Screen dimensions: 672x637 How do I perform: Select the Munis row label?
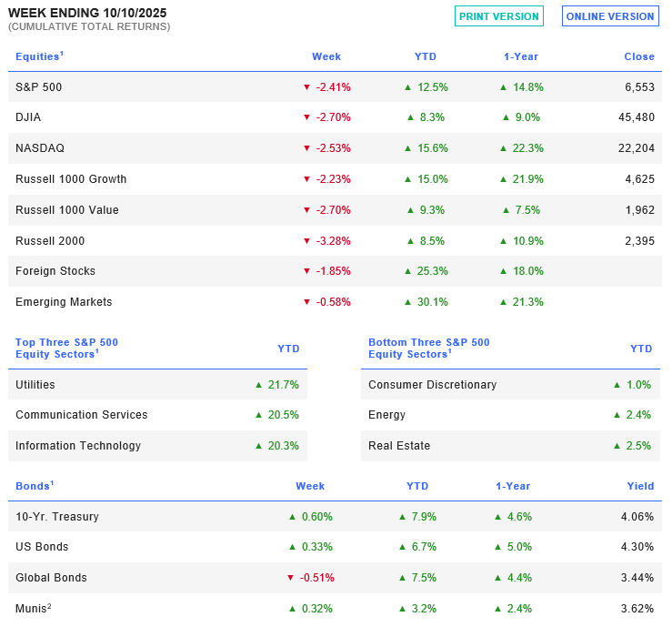(34, 608)
